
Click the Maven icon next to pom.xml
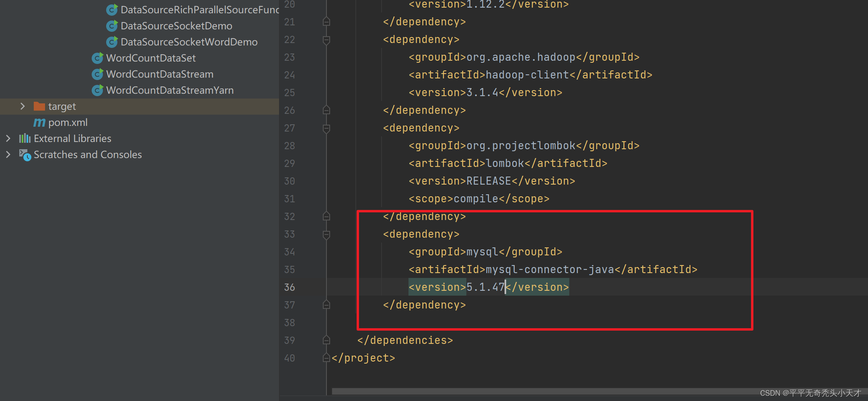coord(39,122)
